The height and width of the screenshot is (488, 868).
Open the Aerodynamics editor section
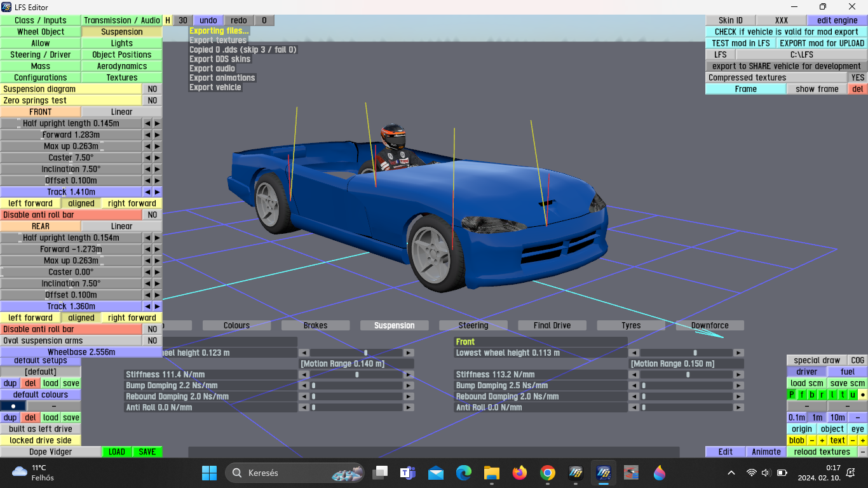click(x=122, y=66)
